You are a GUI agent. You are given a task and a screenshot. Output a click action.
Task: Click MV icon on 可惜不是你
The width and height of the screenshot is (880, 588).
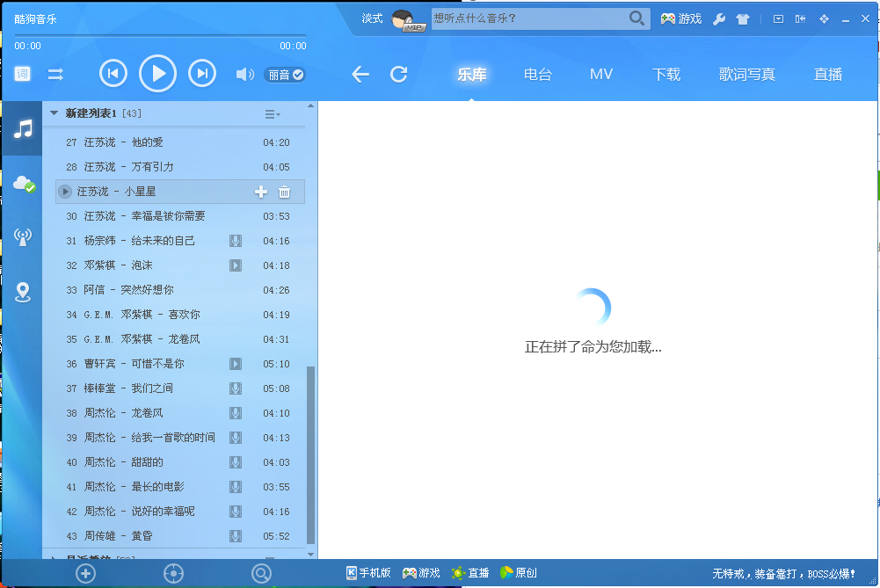click(236, 364)
